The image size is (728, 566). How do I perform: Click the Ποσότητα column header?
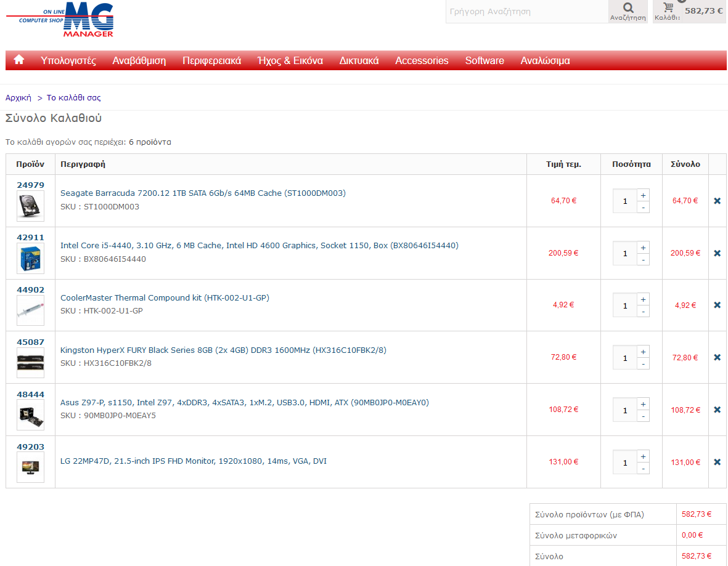tap(631, 164)
